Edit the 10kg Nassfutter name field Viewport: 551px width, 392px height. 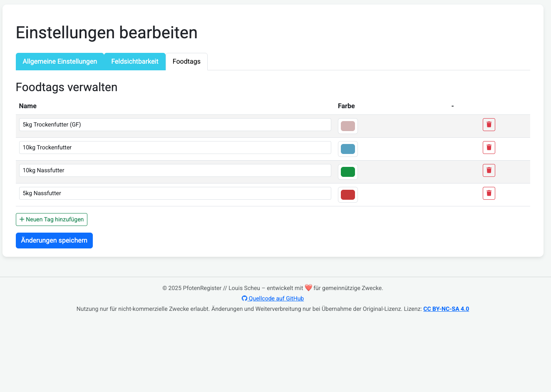(175, 170)
